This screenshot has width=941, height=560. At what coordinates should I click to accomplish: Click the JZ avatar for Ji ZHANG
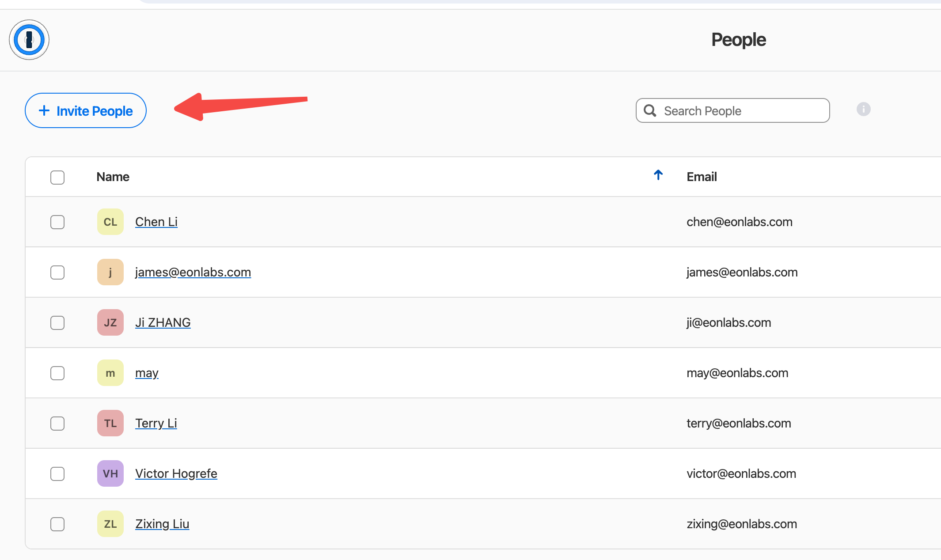110,322
